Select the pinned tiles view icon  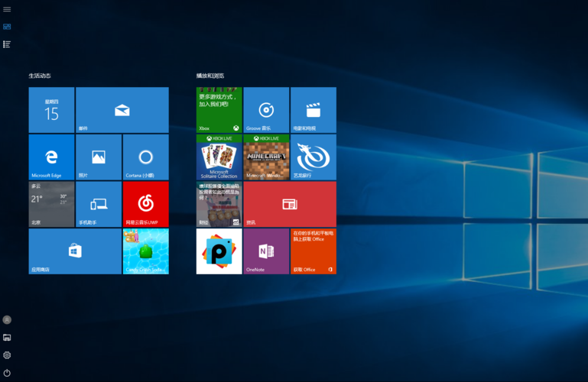tap(7, 27)
